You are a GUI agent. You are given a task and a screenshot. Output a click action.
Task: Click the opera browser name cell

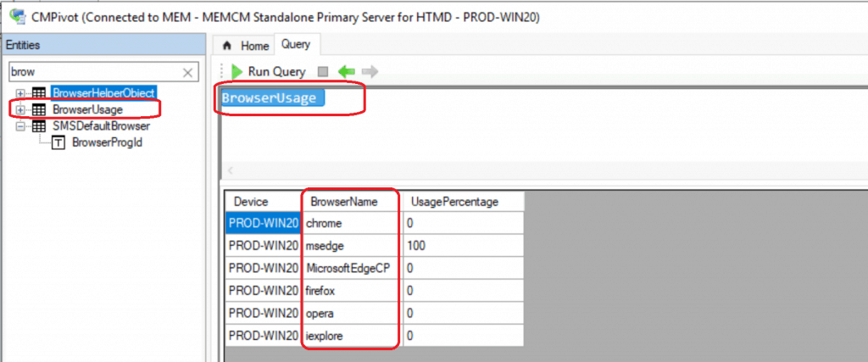coord(353,314)
